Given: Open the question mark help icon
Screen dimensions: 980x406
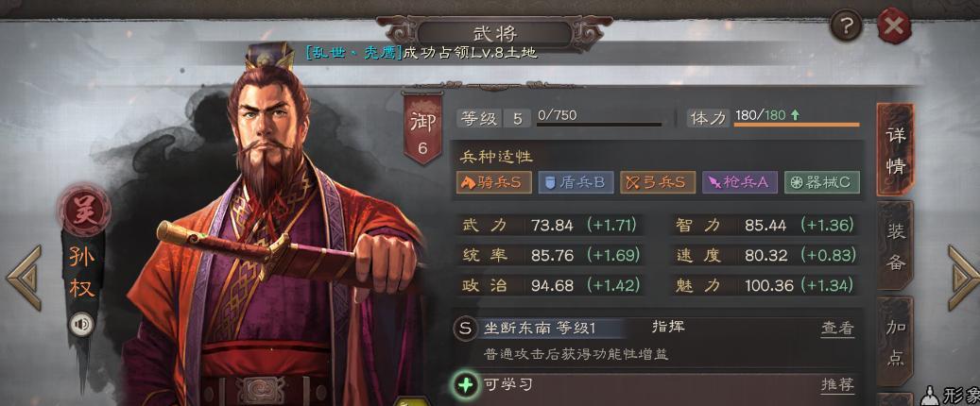Looking at the screenshot, I should click(846, 25).
